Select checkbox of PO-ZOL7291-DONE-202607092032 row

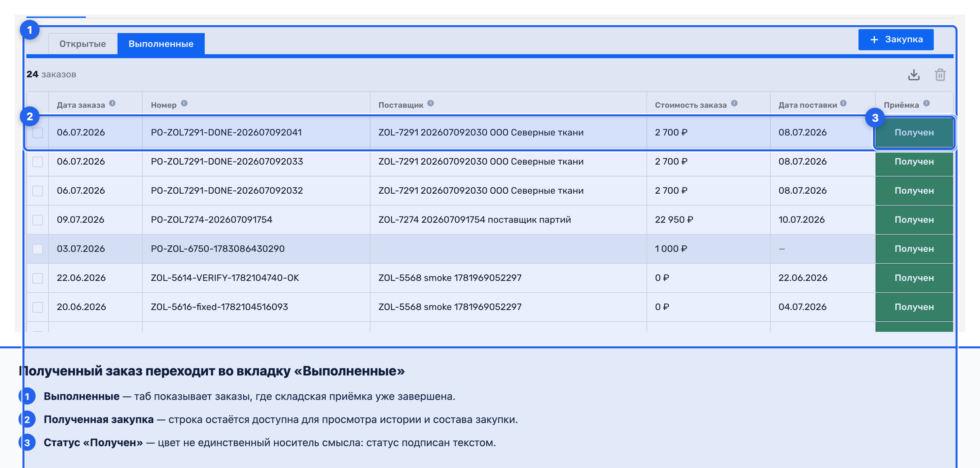(x=38, y=191)
